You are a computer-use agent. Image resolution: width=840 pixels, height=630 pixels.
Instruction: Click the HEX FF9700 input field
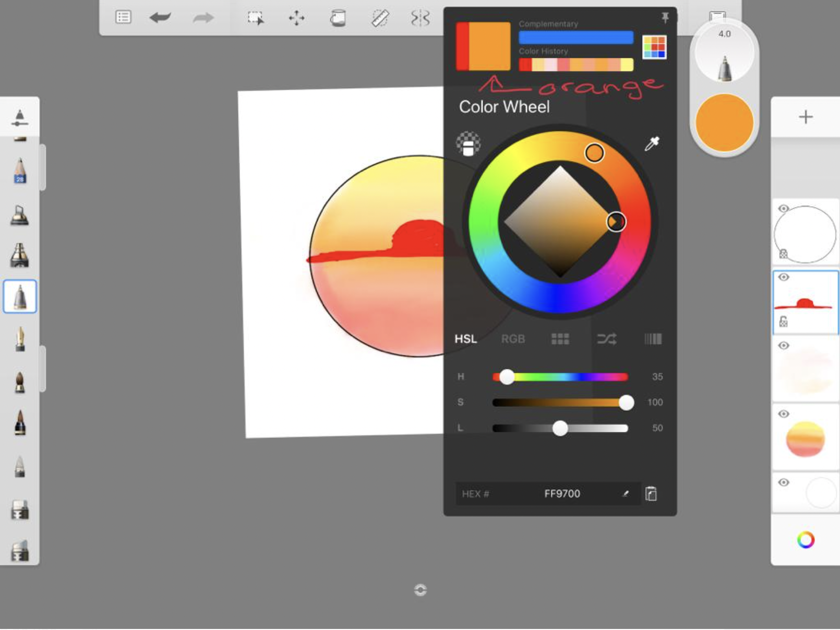548,493
